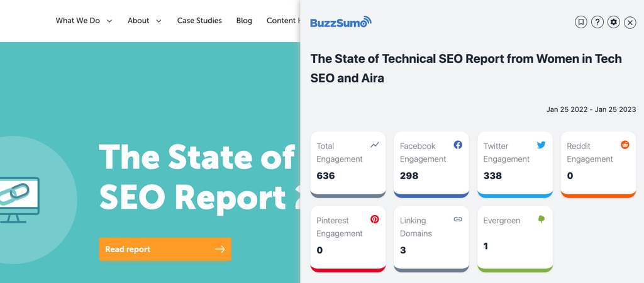Open the BuzzSumo help question mark icon

597,22
